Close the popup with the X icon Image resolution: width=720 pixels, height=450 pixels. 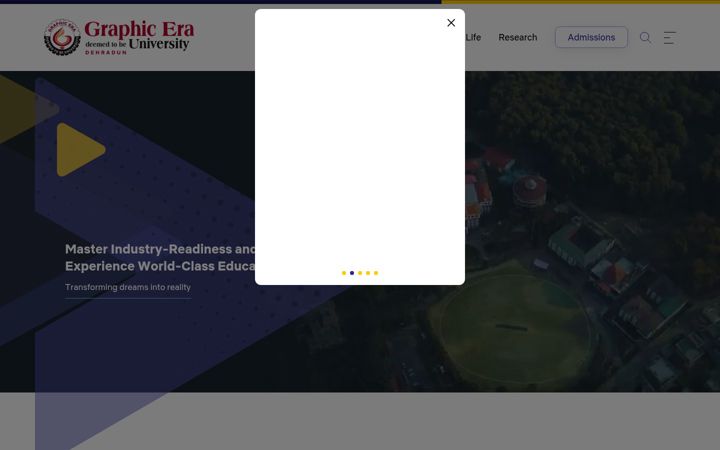click(x=451, y=22)
